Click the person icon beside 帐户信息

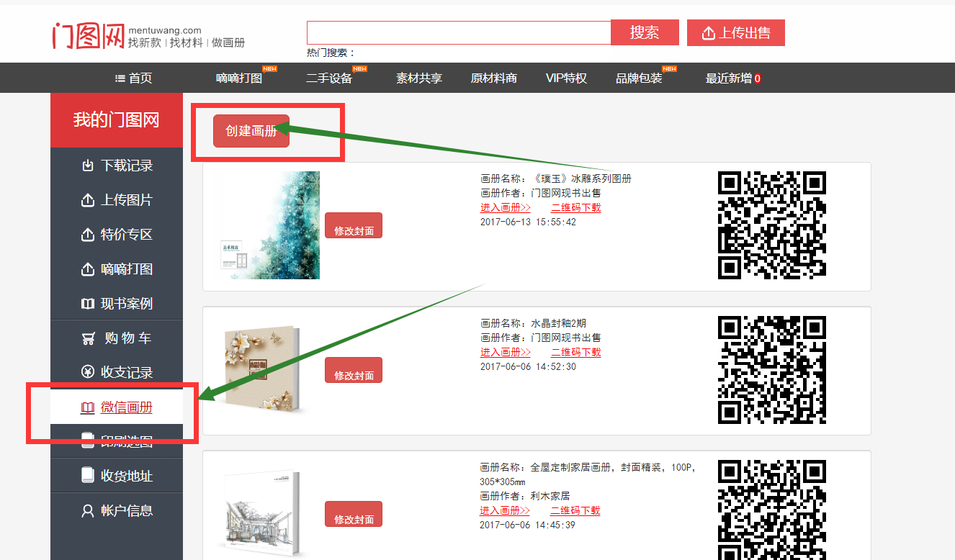click(88, 511)
